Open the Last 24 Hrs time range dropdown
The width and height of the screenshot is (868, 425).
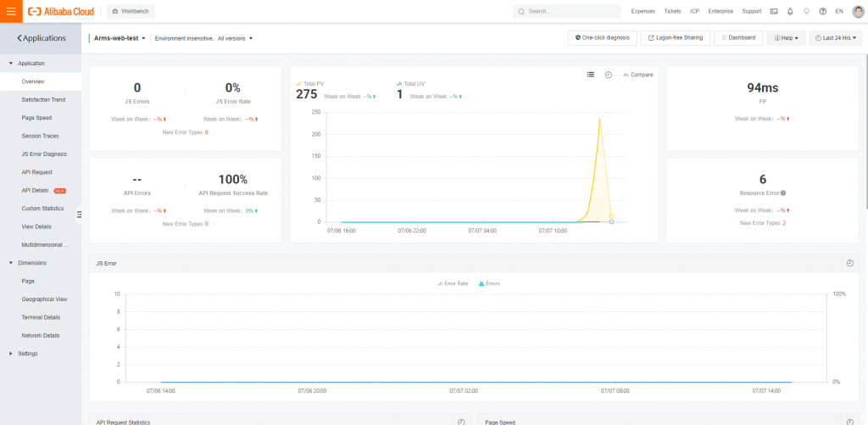(835, 37)
